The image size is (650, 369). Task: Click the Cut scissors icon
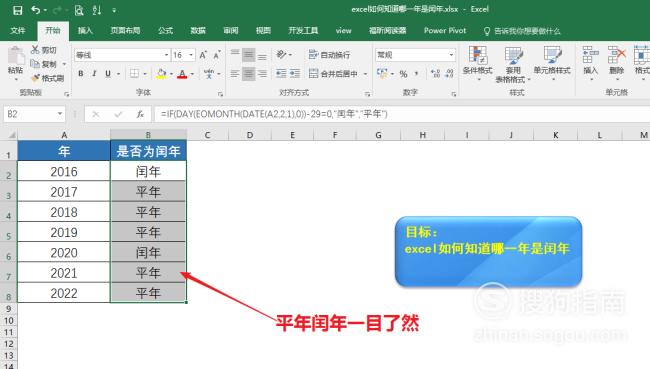click(x=35, y=50)
